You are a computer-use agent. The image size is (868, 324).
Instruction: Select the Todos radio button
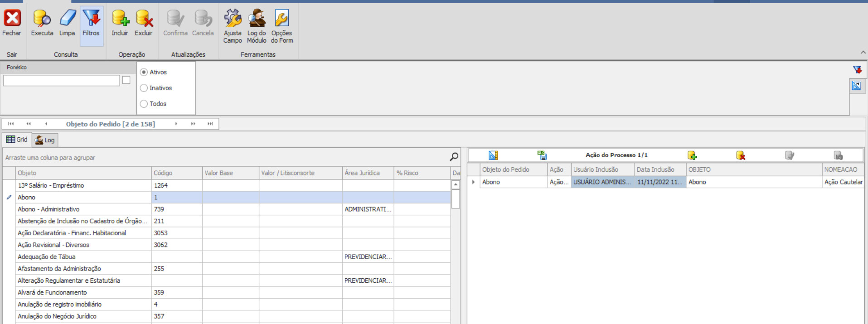144,104
